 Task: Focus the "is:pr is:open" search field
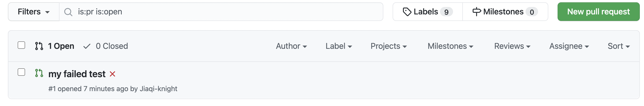click(225, 12)
